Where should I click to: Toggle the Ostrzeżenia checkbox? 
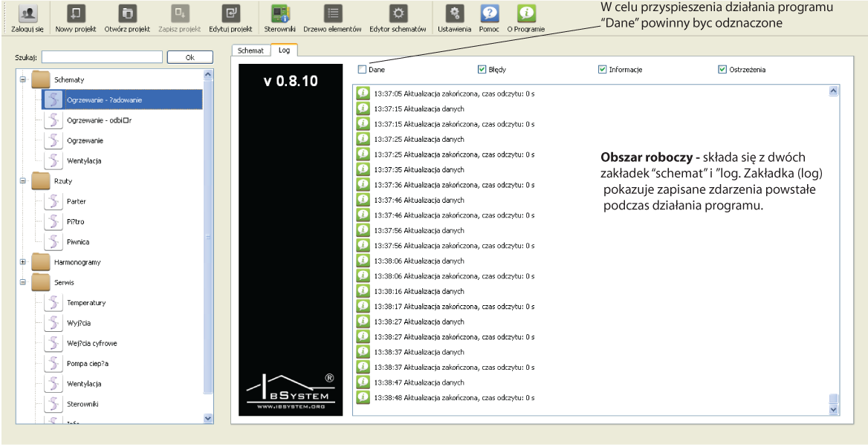point(722,70)
